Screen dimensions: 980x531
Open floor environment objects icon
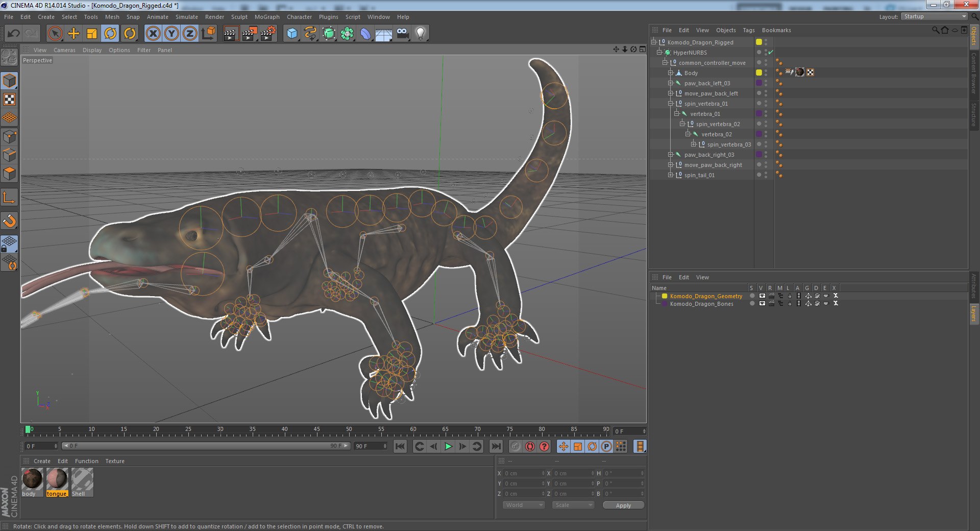[x=384, y=34]
